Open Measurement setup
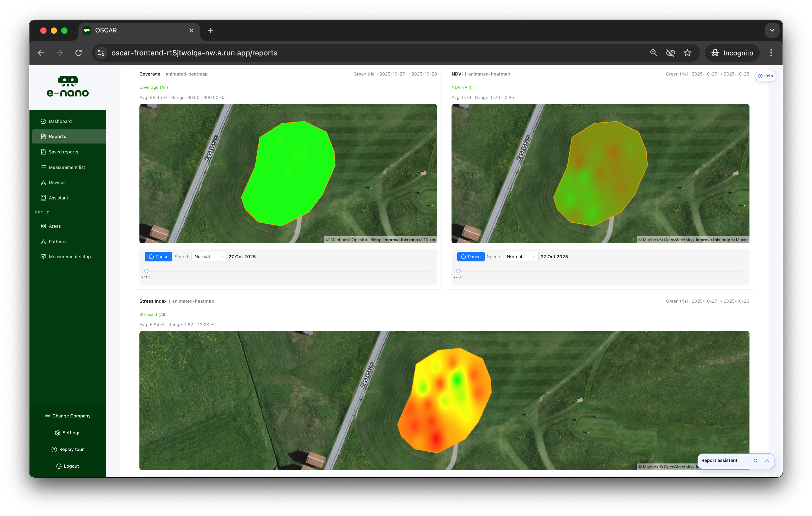Viewport: 812px width, 516px height. (70, 256)
